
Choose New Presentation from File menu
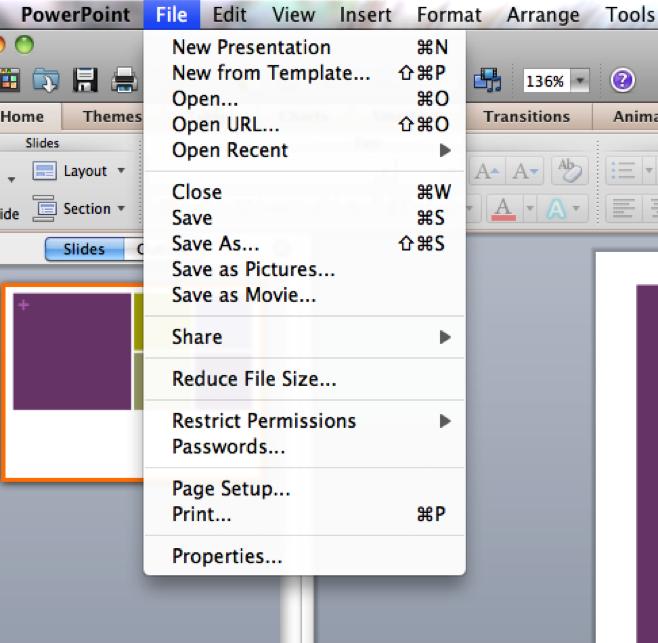[304, 47]
